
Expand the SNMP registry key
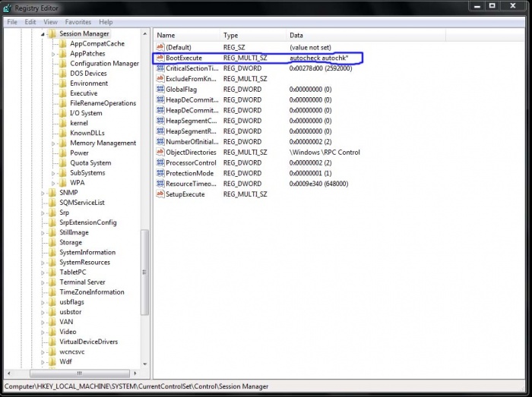click(43, 193)
